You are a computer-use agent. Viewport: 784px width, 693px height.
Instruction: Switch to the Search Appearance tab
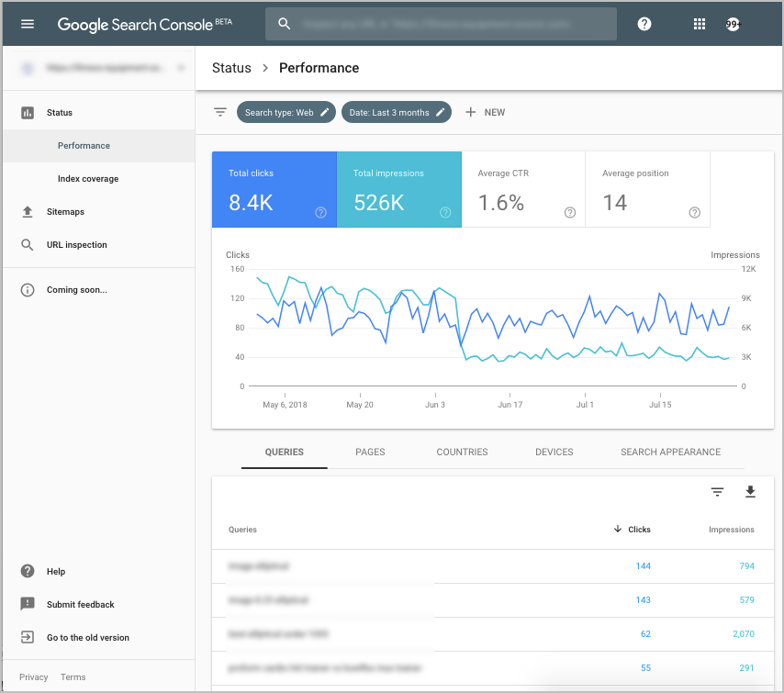(x=670, y=452)
